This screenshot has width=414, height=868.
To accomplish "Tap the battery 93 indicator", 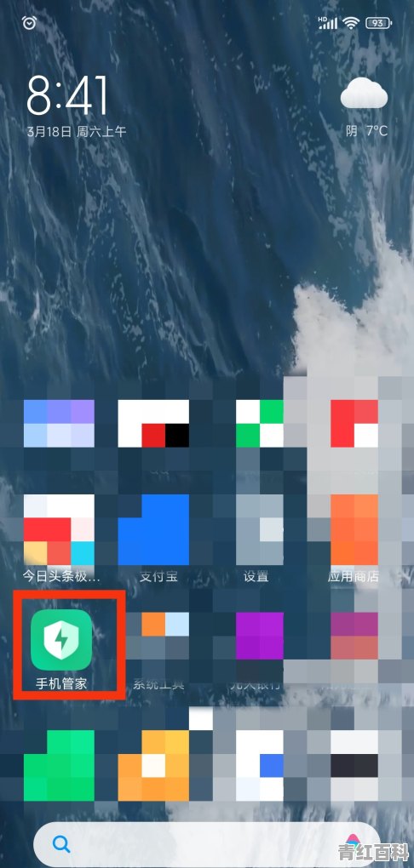I will (378, 23).
